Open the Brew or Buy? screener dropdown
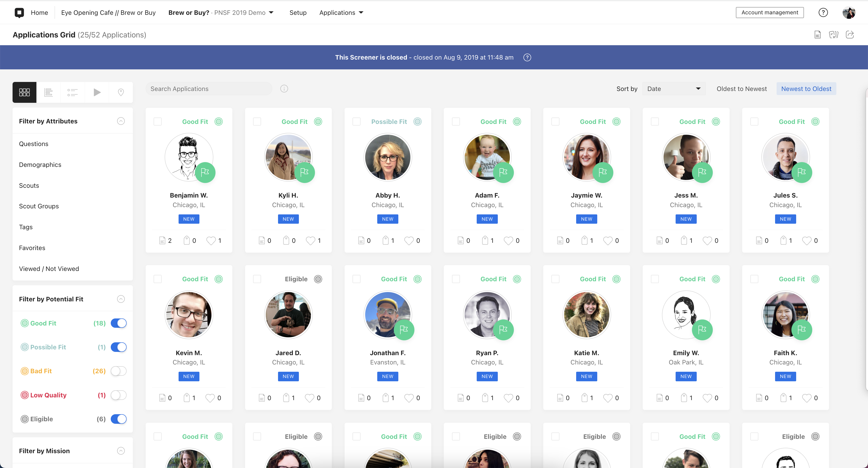868x468 pixels. pos(271,13)
